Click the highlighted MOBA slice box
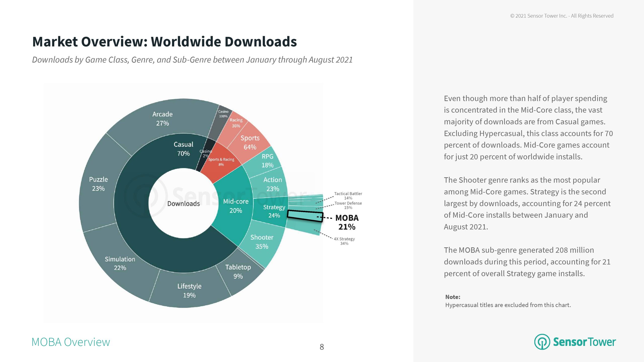644x362 pixels. 305,216
